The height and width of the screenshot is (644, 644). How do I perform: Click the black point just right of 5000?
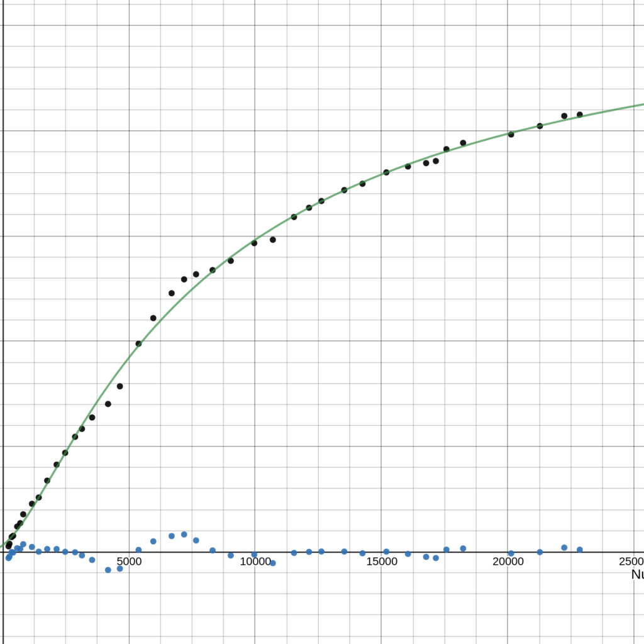tap(138, 343)
